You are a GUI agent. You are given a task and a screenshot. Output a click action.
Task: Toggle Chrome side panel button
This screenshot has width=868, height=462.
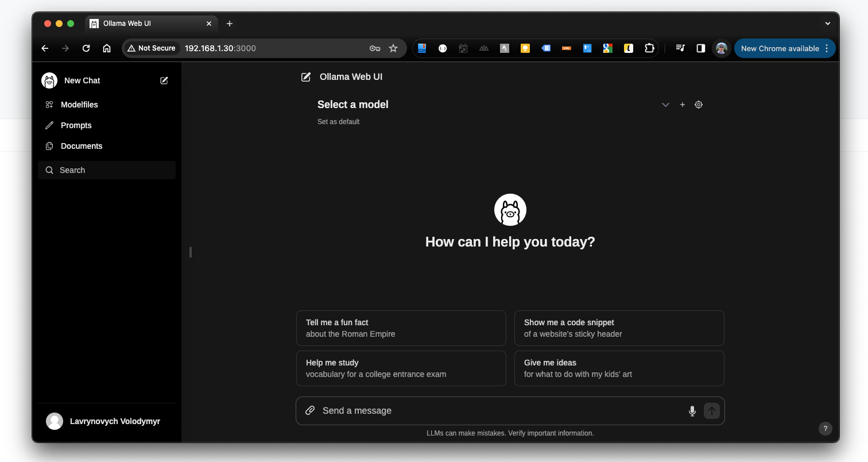coord(700,48)
